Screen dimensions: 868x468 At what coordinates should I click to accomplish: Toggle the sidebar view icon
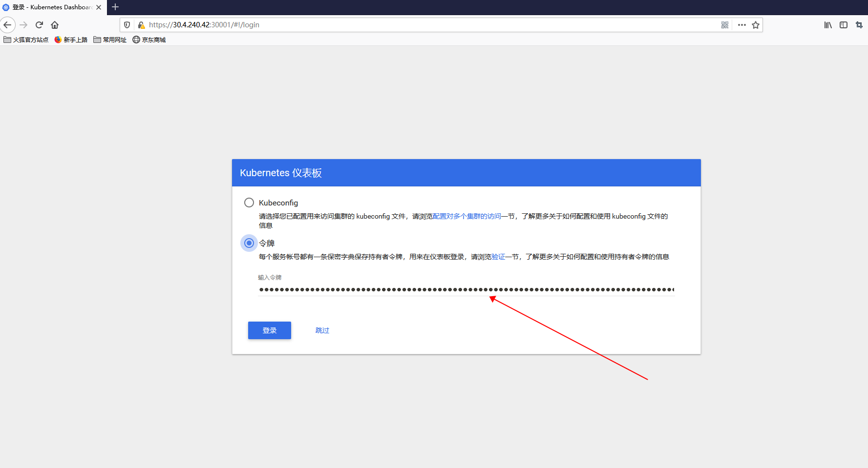(x=844, y=25)
